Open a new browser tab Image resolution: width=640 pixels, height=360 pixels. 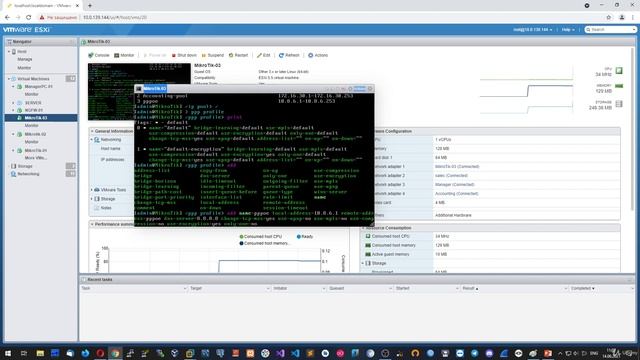[90, 6]
